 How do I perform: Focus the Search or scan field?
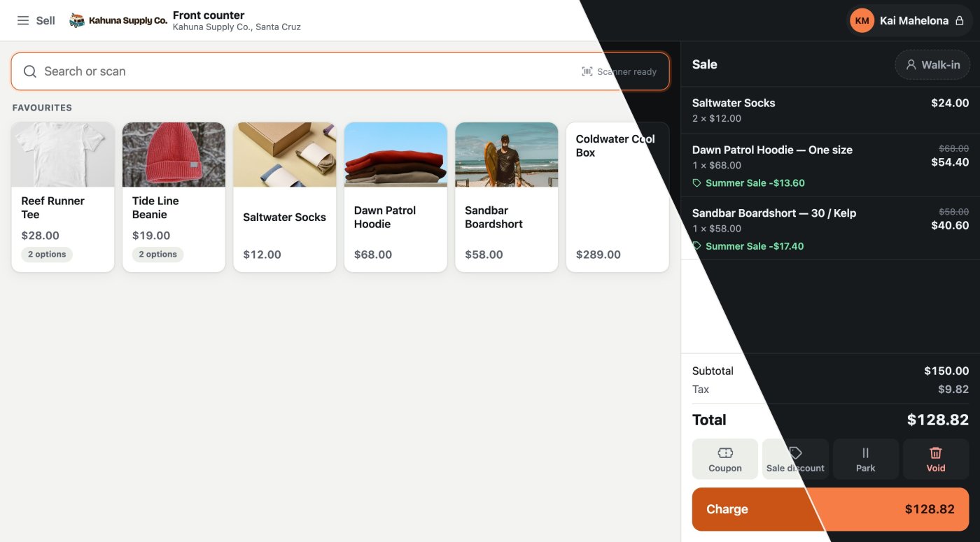(340, 71)
